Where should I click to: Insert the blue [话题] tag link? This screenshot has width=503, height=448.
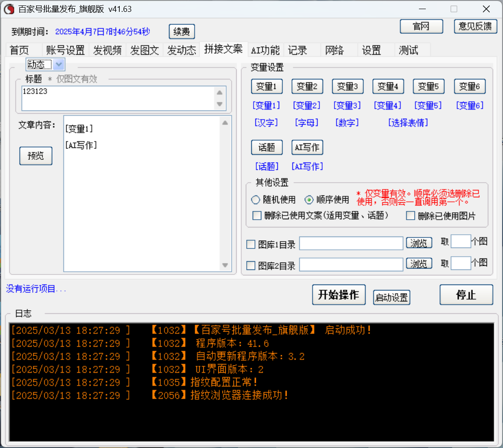267,166
